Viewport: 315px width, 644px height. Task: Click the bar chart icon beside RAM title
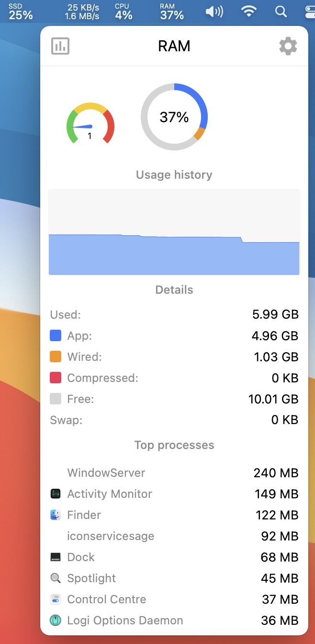pyautogui.click(x=60, y=46)
